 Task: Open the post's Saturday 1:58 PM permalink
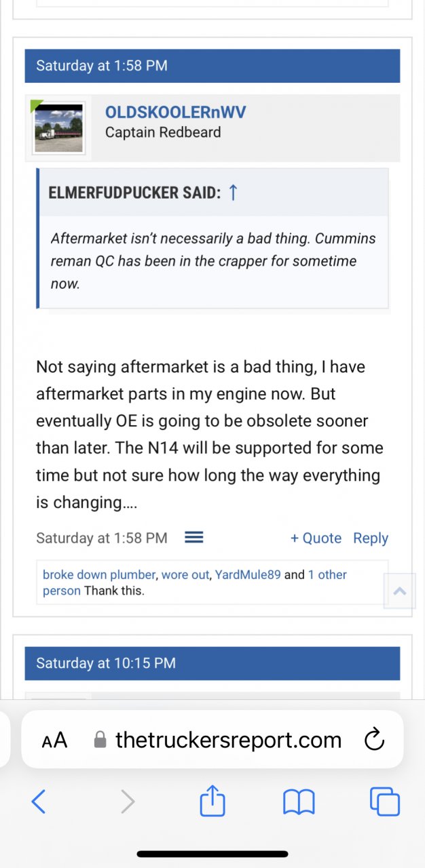(x=102, y=538)
